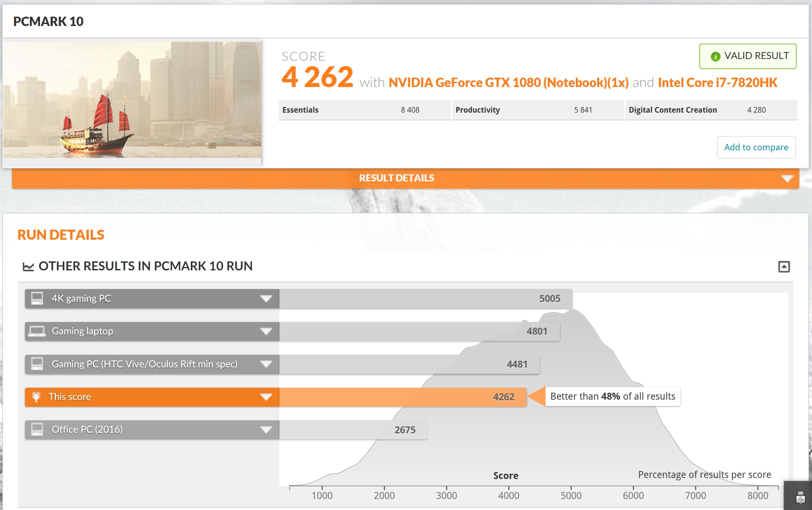
Task: Expand the Gaming laptop dropdown arrow
Action: pyautogui.click(x=266, y=331)
